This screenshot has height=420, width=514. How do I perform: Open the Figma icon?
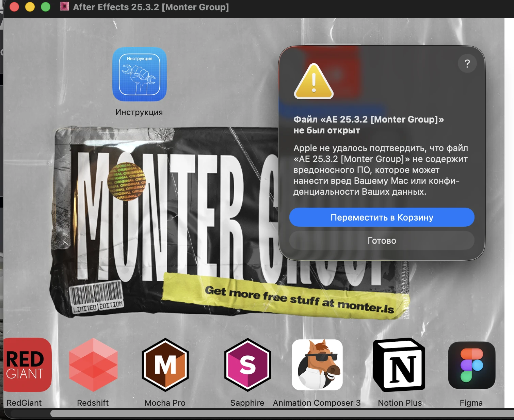471,365
